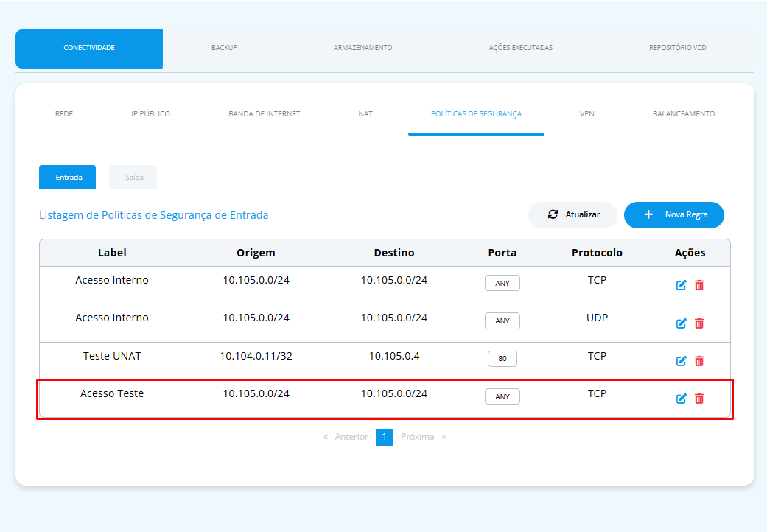The height and width of the screenshot is (532, 767).
Task: Open the VPN sub-tab
Action: [x=587, y=114]
